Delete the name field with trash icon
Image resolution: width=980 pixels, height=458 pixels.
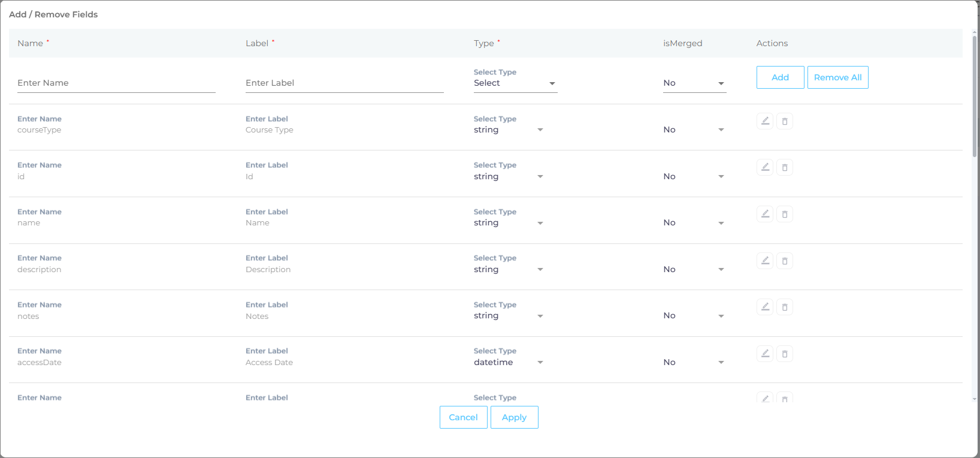pyautogui.click(x=785, y=214)
